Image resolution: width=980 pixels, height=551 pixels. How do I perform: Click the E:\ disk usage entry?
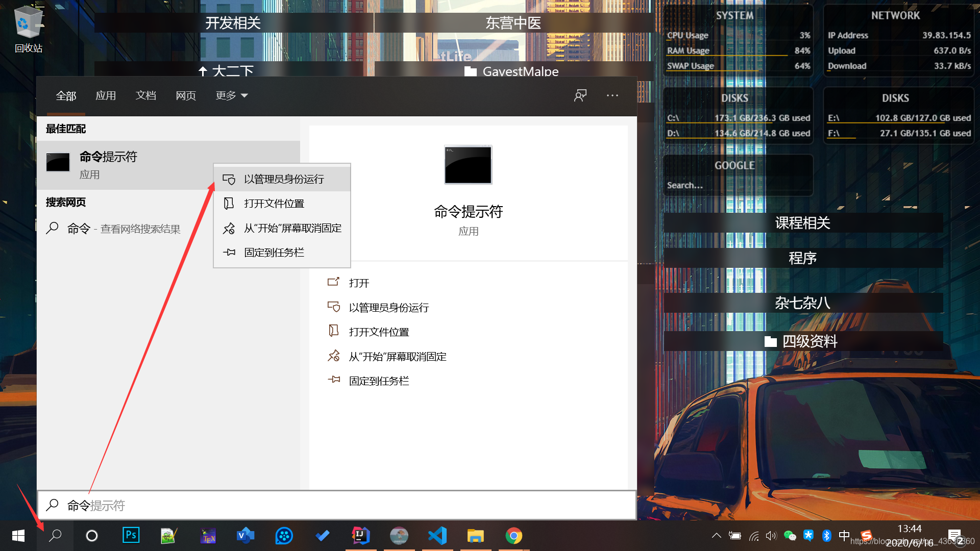(x=899, y=118)
